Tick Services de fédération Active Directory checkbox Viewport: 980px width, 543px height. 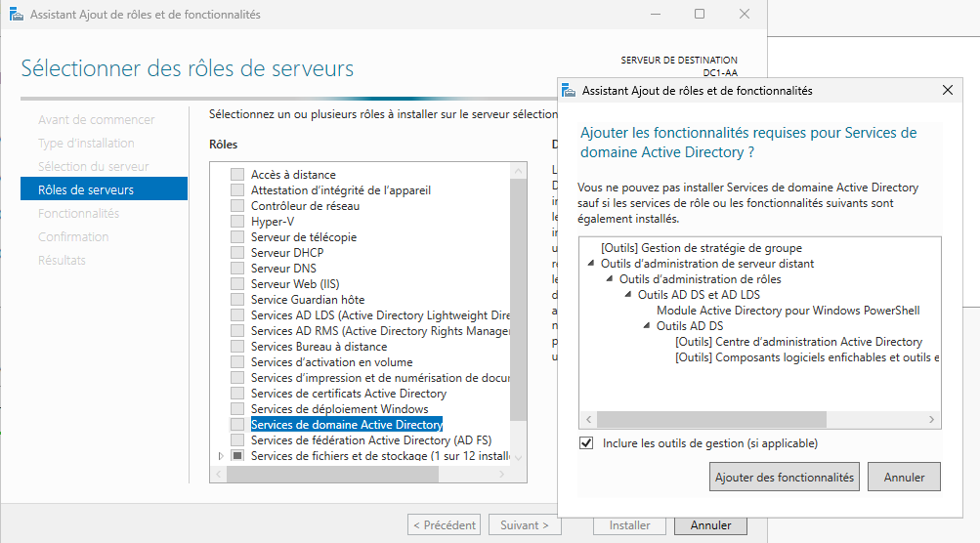click(x=237, y=439)
